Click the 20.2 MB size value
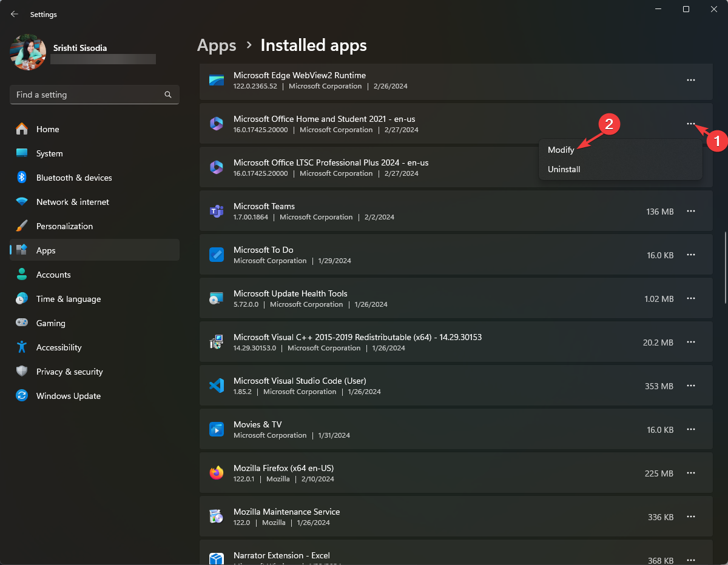This screenshot has width=728, height=565. pos(658,343)
